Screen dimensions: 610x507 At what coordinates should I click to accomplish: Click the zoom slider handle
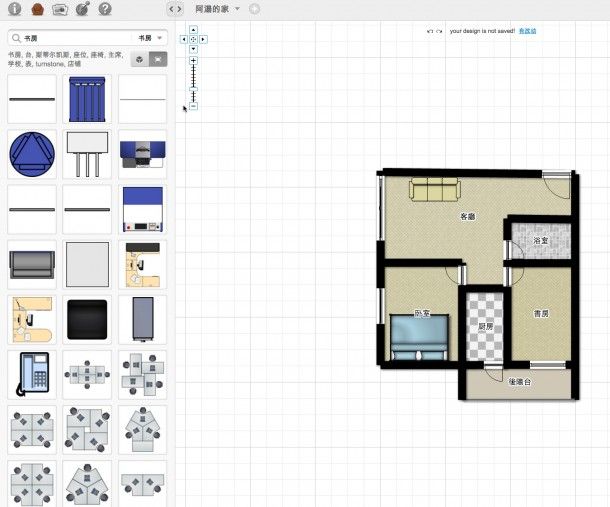[193, 89]
